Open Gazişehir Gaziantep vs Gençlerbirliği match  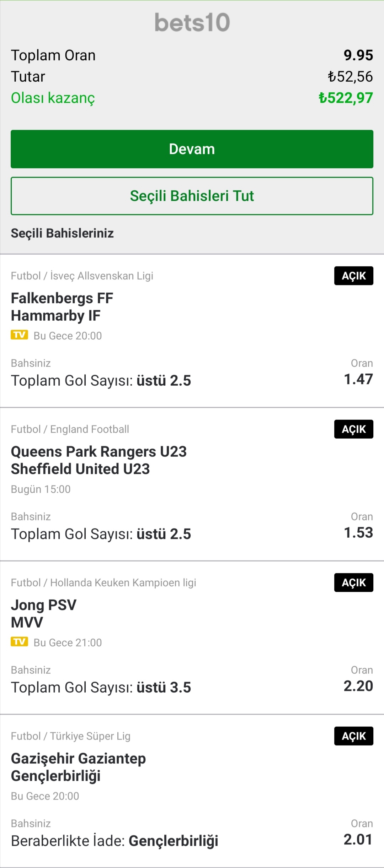(78, 767)
